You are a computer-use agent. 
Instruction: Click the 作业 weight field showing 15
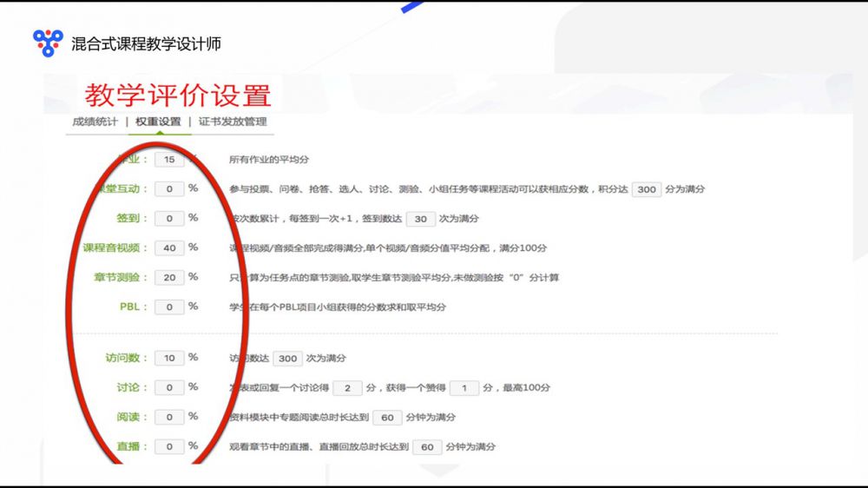point(169,160)
